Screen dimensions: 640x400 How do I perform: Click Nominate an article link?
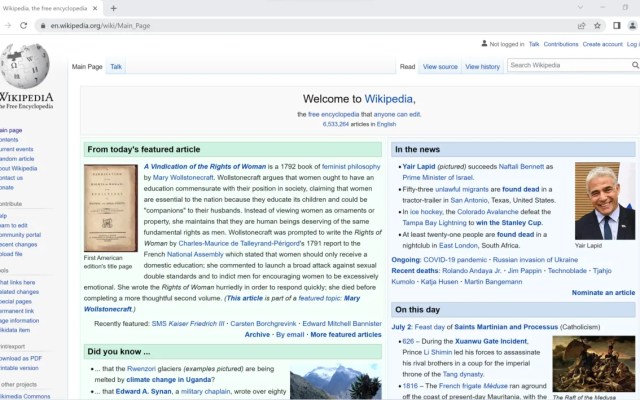point(603,293)
